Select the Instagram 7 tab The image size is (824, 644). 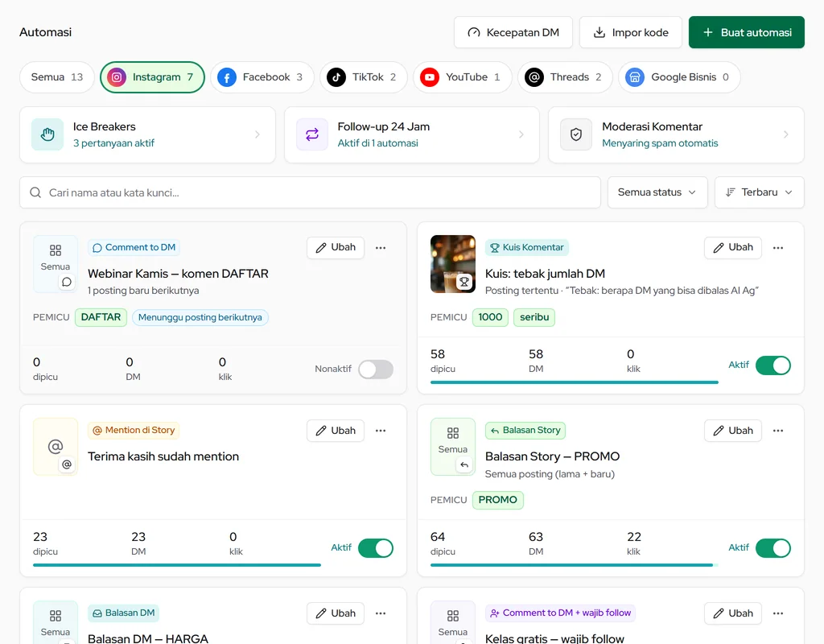point(152,77)
